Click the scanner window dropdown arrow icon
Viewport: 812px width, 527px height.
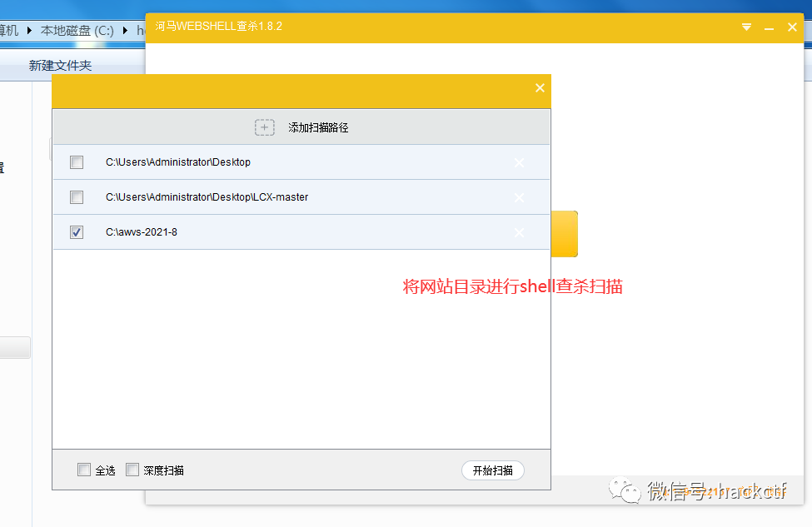[746, 27]
